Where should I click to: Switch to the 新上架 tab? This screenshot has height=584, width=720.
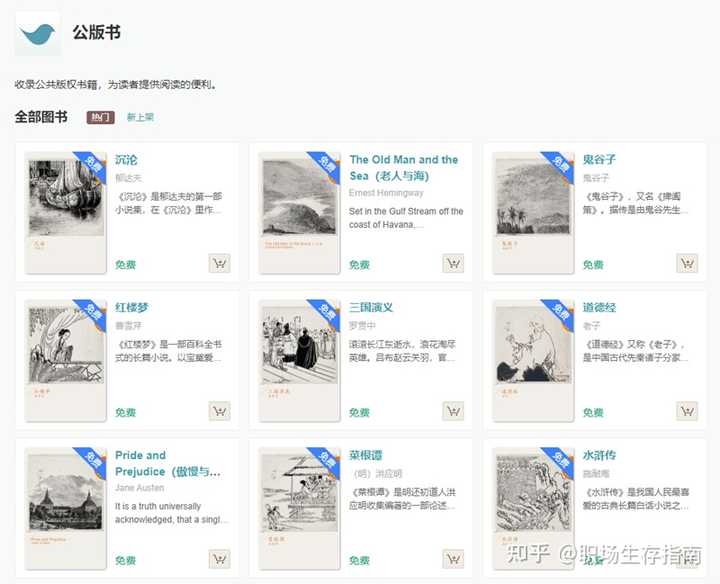point(140,118)
